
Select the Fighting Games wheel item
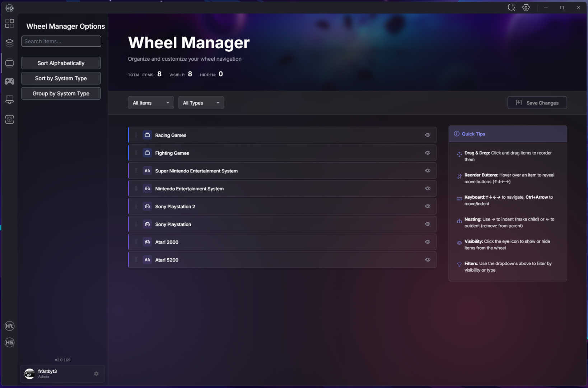pos(172,153)
